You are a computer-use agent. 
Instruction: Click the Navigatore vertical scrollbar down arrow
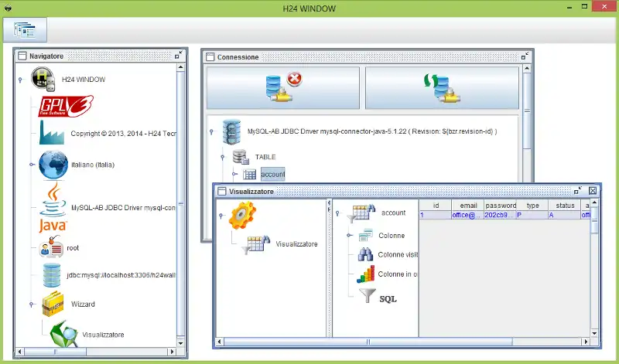coord(180,343)
